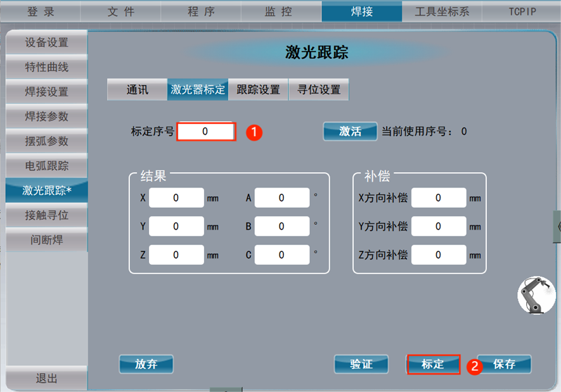561x392 pixels.
Task: Expand the right side panel arrow
Action: pyautogui.click(x=557, y=226)
